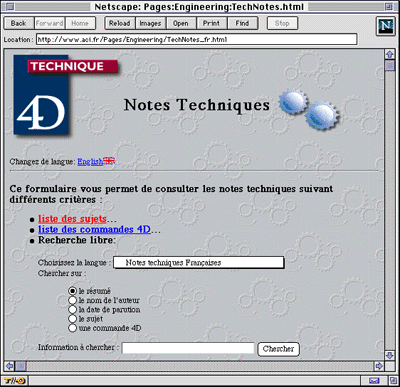Click the scroll up arrow
400x387 pixels.
coord(389,54)
